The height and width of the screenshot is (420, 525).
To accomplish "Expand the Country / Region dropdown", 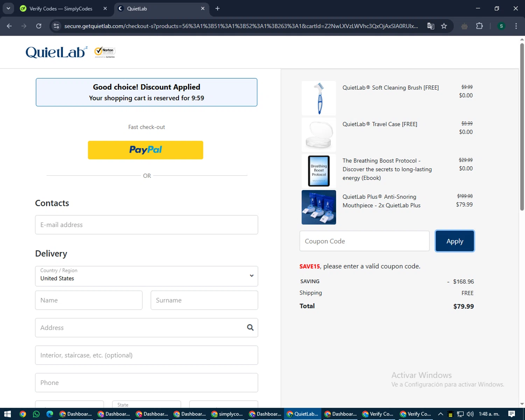I will pos(146,276).
